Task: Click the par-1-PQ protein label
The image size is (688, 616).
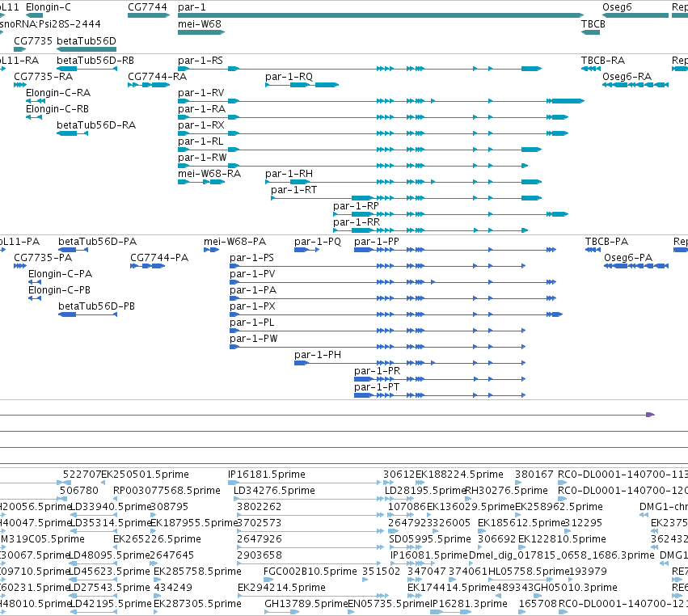Action: pos(318,242)
